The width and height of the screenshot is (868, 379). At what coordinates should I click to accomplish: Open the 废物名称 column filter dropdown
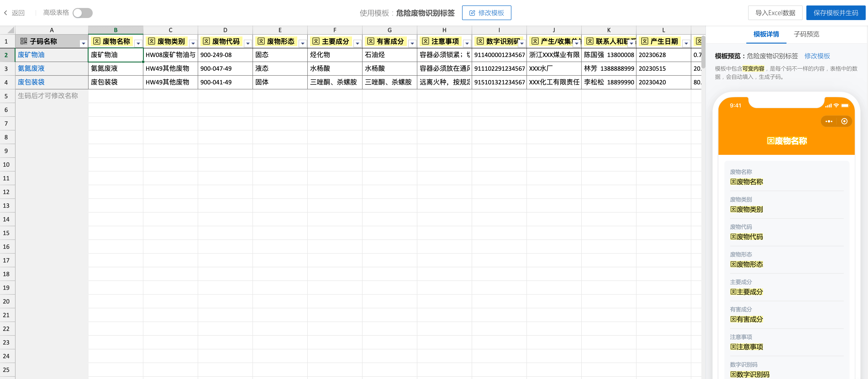[x=138, y=43]
